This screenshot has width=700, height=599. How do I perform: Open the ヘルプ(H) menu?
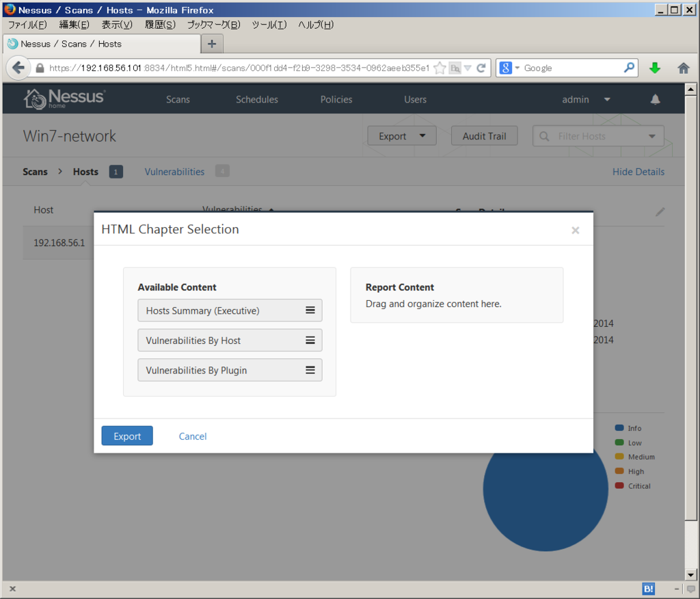316,25
